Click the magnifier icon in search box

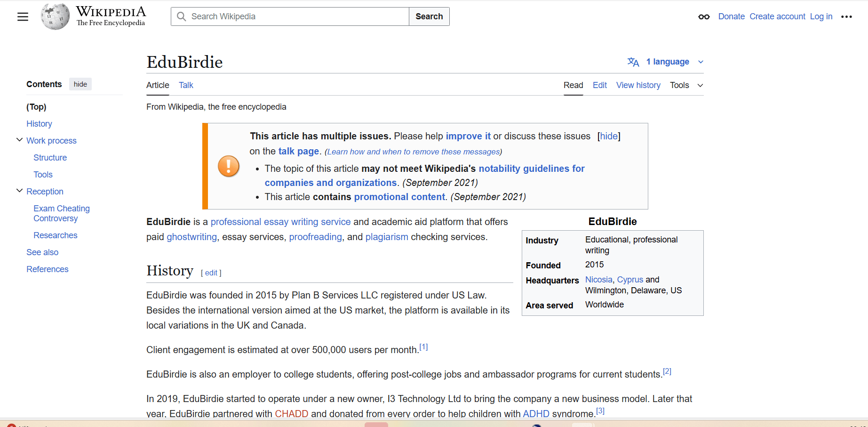[182, 16]
